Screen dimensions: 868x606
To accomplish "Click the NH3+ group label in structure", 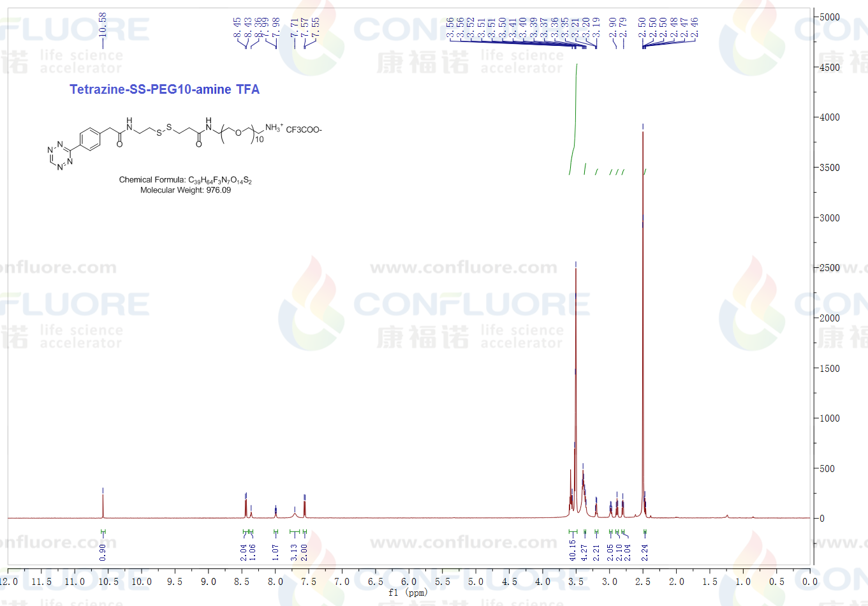I will [274, 128].
